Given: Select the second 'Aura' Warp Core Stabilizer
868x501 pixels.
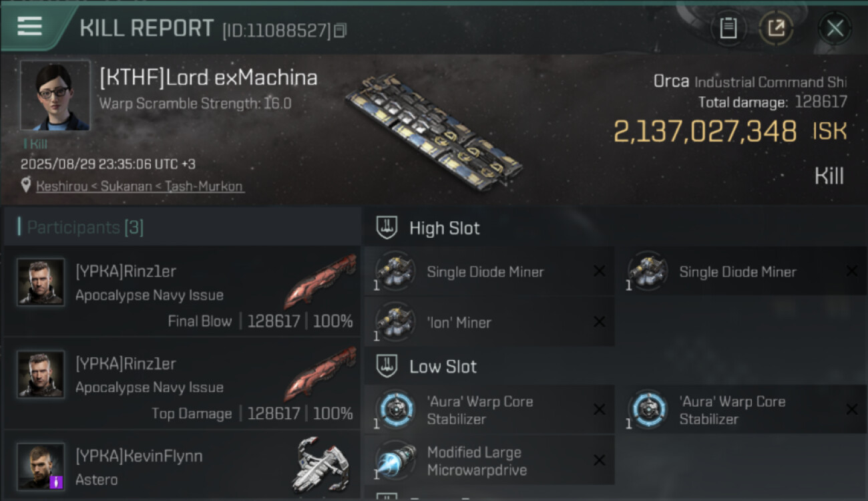Looking at the screenshot, I should [742, 409].
